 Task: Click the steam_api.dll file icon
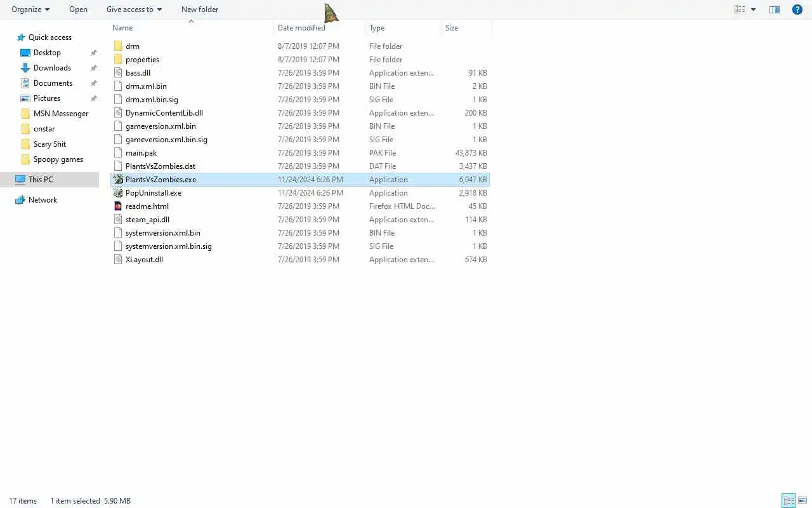click(118, 220)
